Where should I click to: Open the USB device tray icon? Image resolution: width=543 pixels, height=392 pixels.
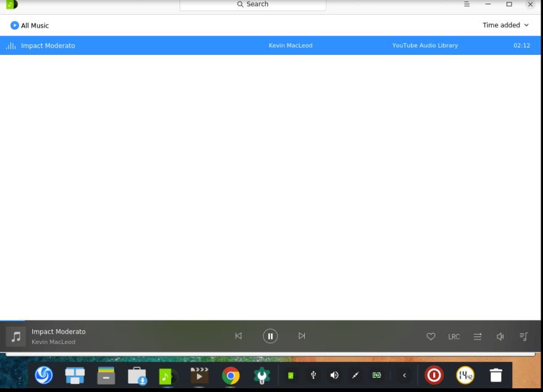point(313,375)
